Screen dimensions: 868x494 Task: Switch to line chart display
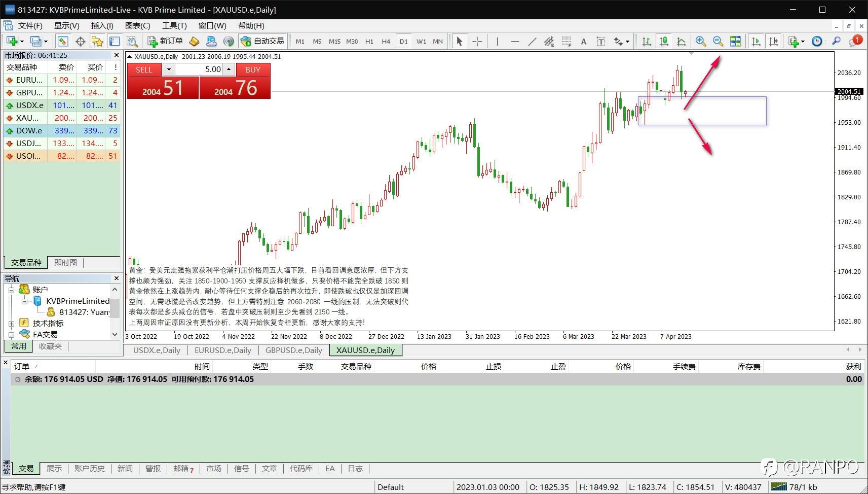click(681, 41)
